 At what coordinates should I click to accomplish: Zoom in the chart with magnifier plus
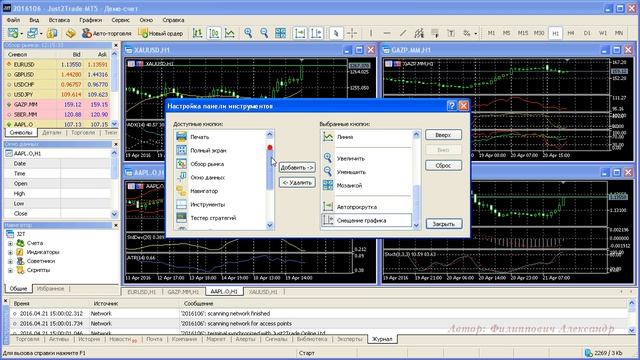click(248, 33)
